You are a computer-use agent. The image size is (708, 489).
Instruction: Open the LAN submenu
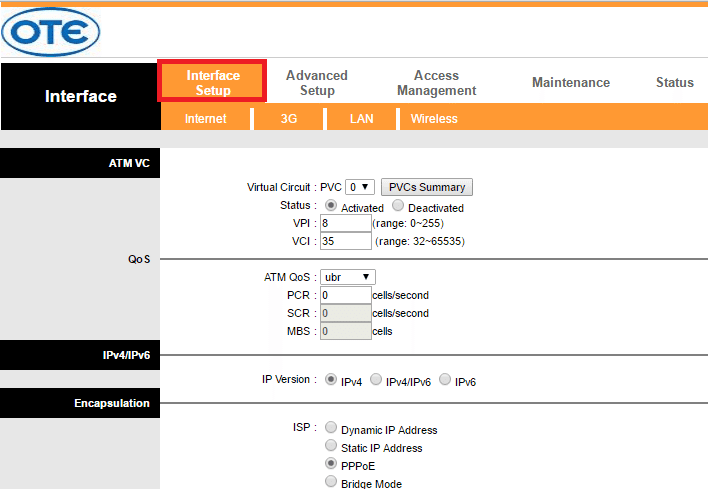click(361, 119)
